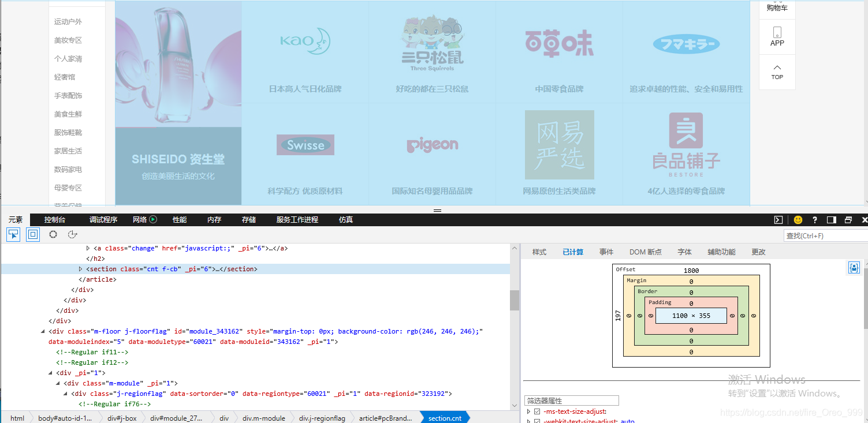The image size is (868, 423).
Task: Open the 事件 pane tab
Action: pos(606,252)
